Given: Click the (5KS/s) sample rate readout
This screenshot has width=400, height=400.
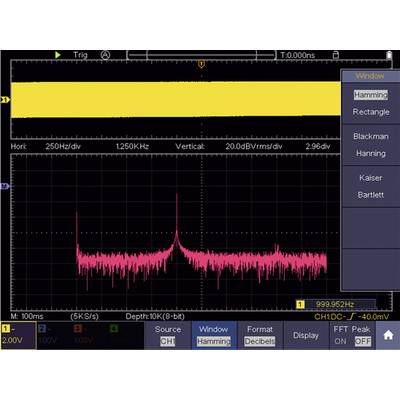Looking at the screenshot, I should point(84,316).
